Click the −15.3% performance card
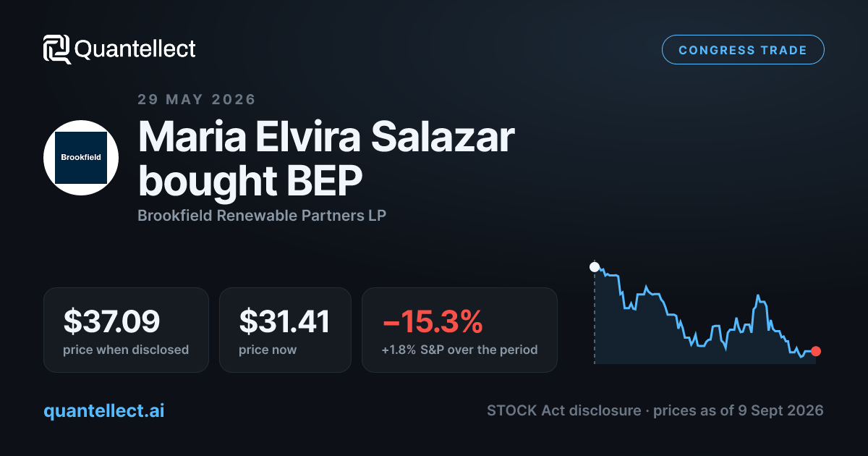The width and height of the screenshot is (868, 456). tap(459, 330)
